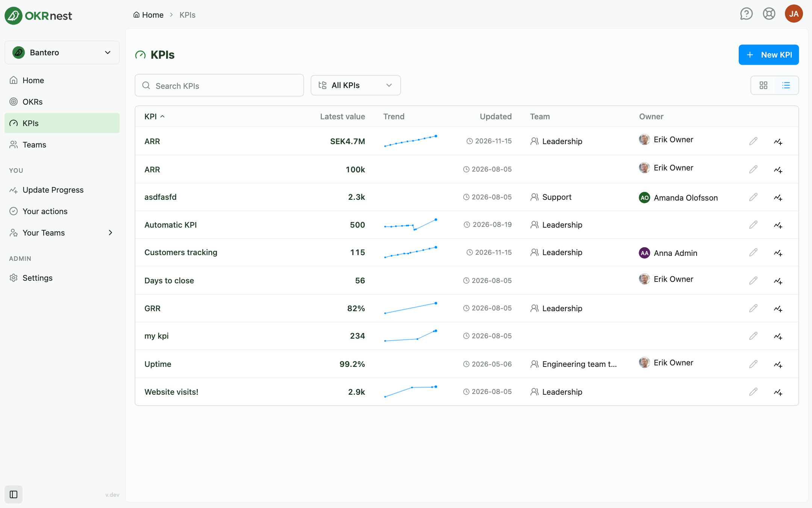Click the Search KPIs field
The image size is (812, 508).
tap(219, 85)
